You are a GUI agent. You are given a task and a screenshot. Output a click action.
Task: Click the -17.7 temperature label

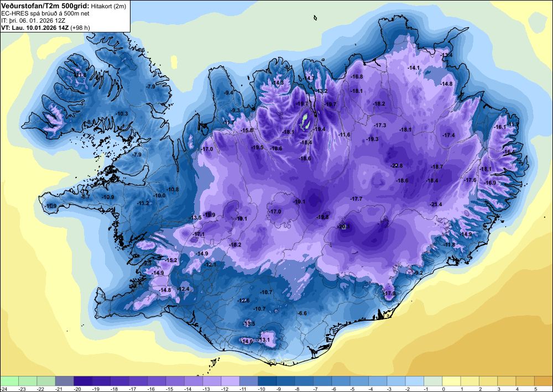[x=356, y=199]
